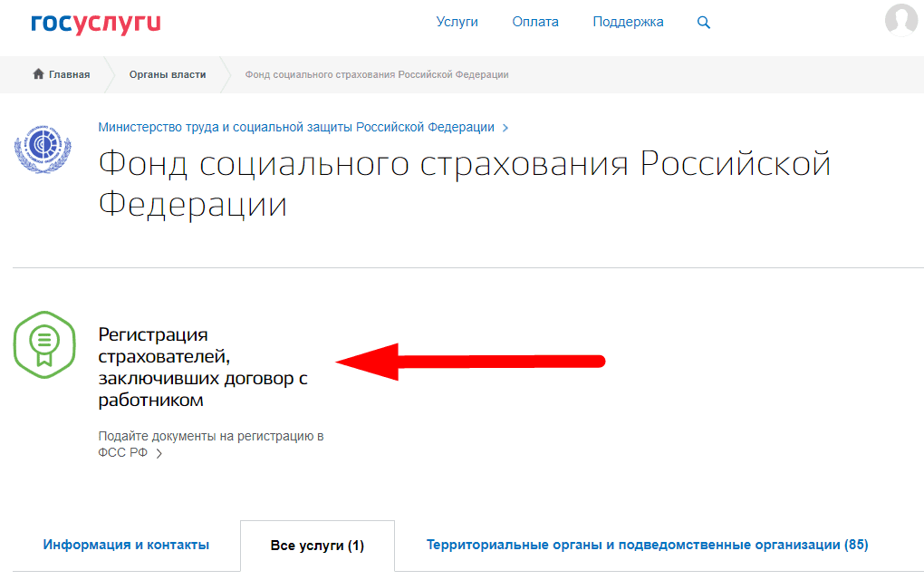Open the user profile avatar
Screen dimensions: 924x580
901,19
